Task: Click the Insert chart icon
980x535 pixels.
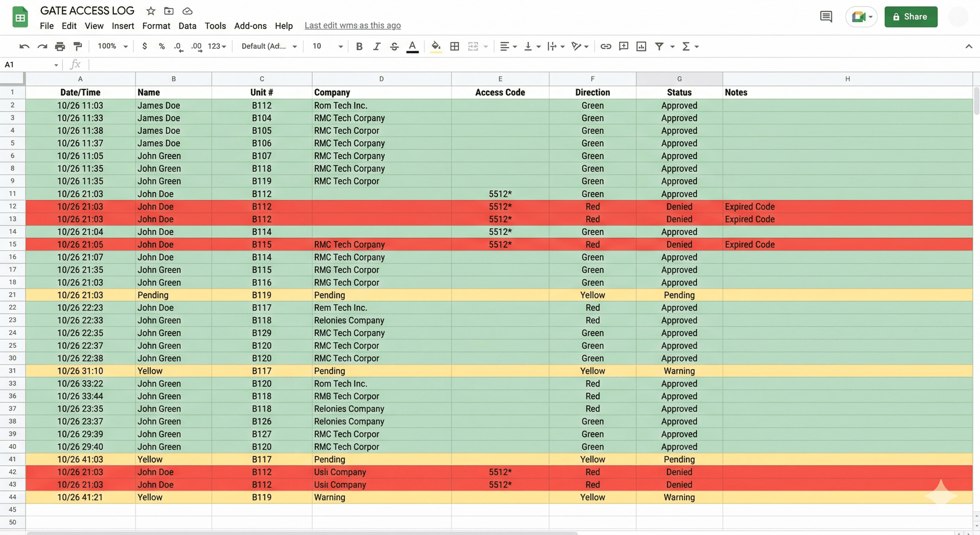Action: tap(641, 46)
